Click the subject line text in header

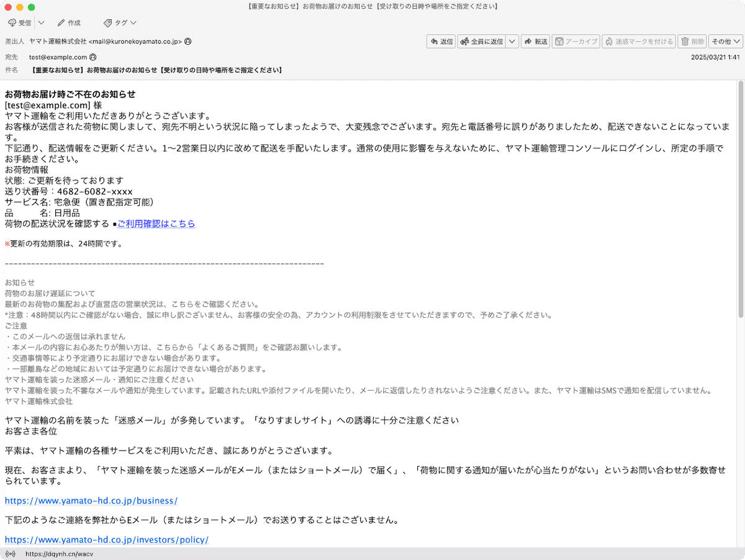(156, 70)
